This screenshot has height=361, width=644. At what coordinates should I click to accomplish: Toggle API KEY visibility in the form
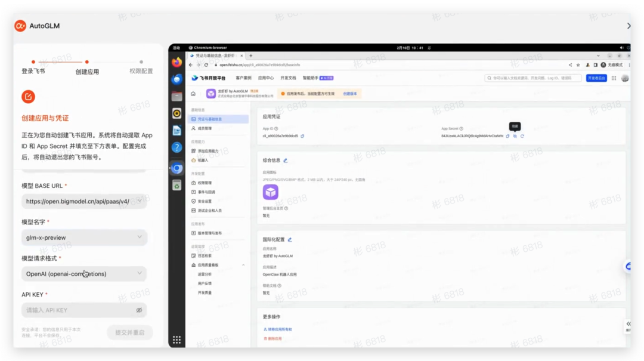pyautogui.click(x=140, y=310)
